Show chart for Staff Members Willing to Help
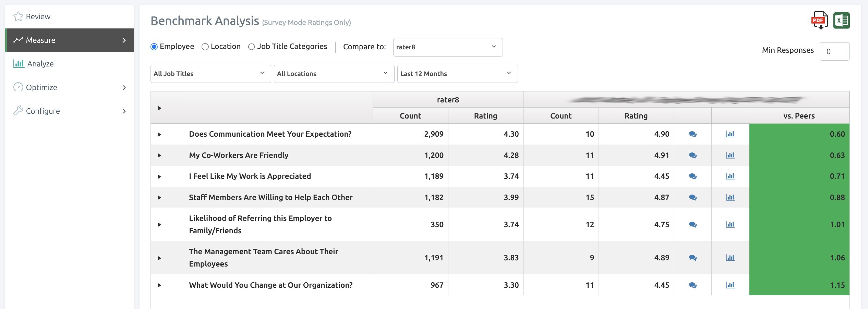The width and height of the screenshot is (868, 309). click(x=730, y=198)
